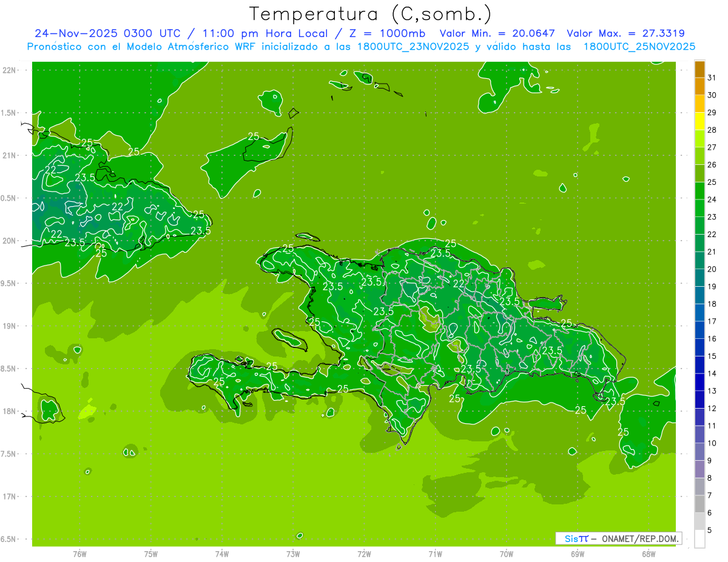The image size is (728, 562).
Task: Click the color bar label "23"
Action: 712,217
